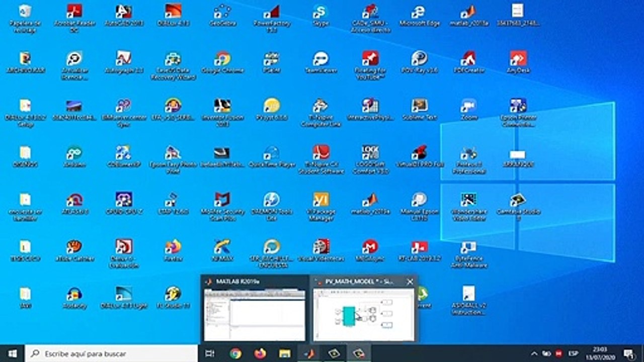Select the Sublime Text desktop shortcut

click(x=419, y=109)
